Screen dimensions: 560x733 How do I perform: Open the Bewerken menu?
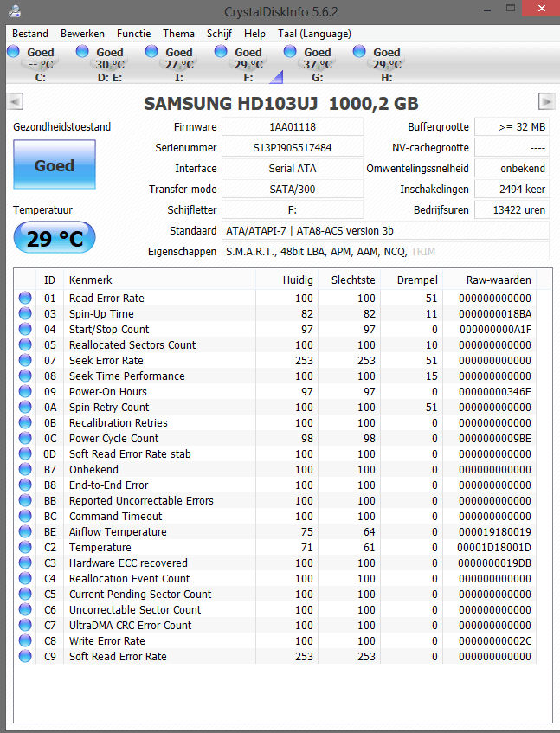[82, 34]
